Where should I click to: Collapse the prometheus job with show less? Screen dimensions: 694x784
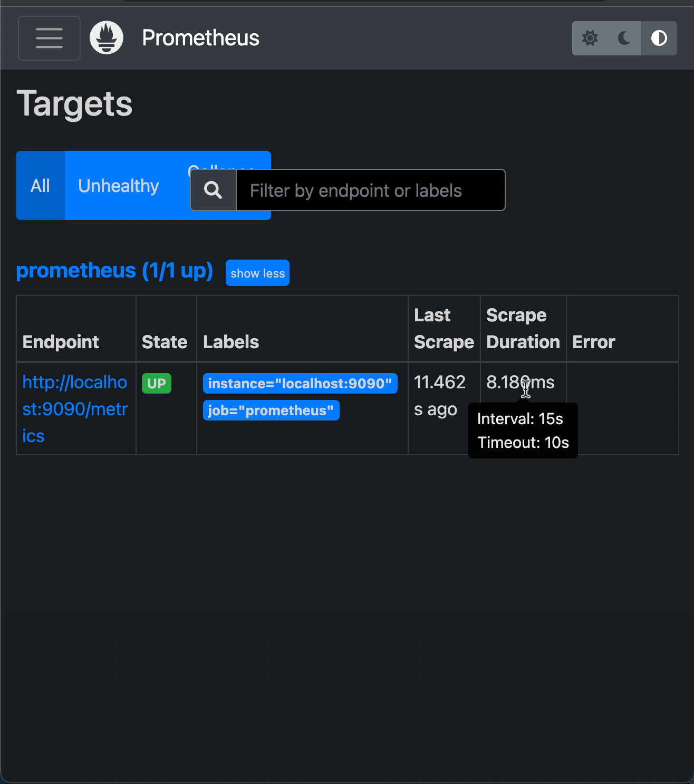pyautogui.click(x=257, y=273)
